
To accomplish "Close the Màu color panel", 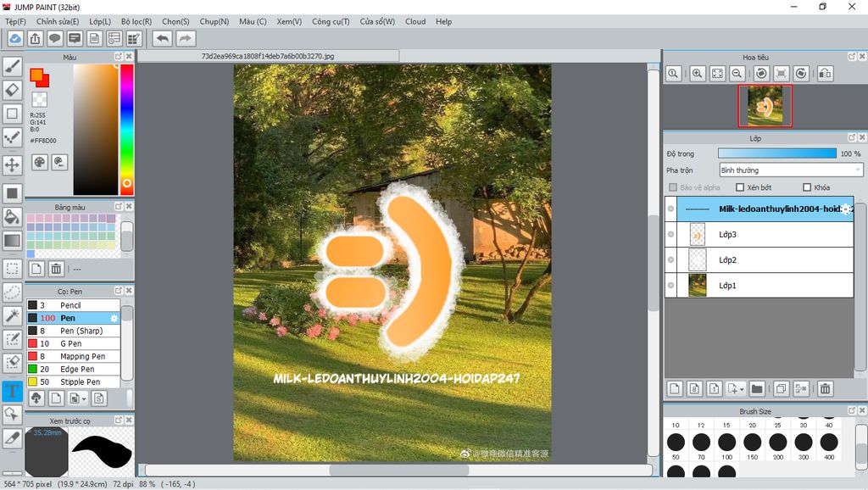I will pos(129,57).
